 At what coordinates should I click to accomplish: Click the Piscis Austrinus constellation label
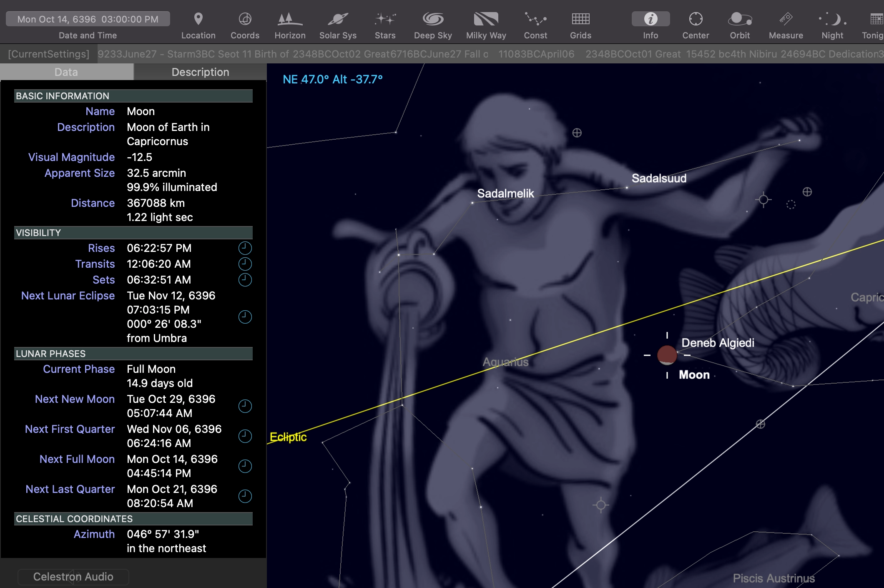pyautogui.click(x=774, y=578)
